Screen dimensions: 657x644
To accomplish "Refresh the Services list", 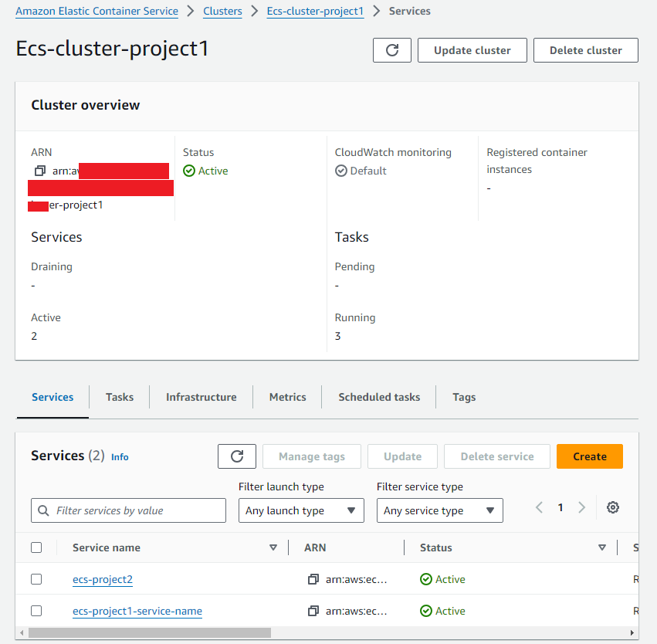I will 236,456.
